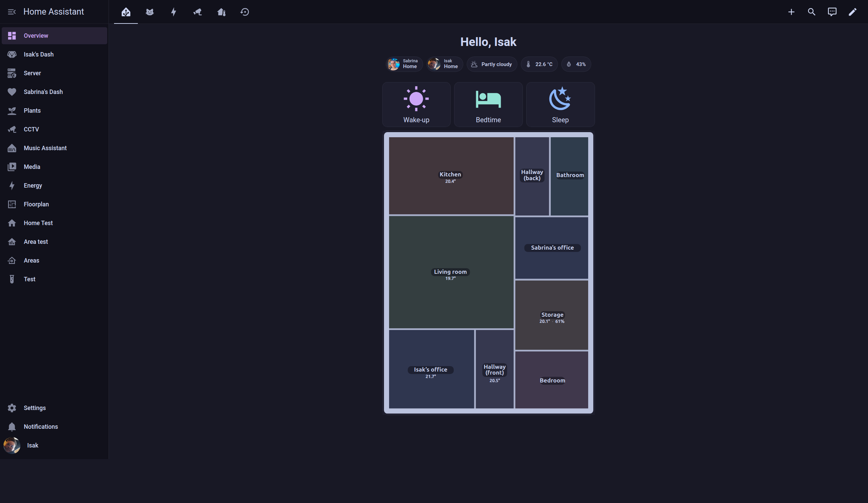Open the security camera tab
This screenshot has width=868, height=503.
click(197, 12)
